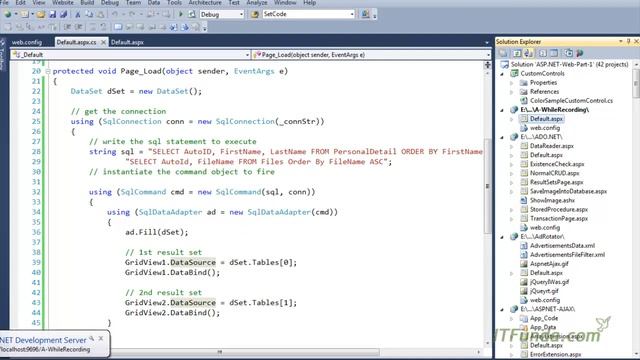Open the SetCode find combo box
640x360 pixels.
[x=352, y=14]
